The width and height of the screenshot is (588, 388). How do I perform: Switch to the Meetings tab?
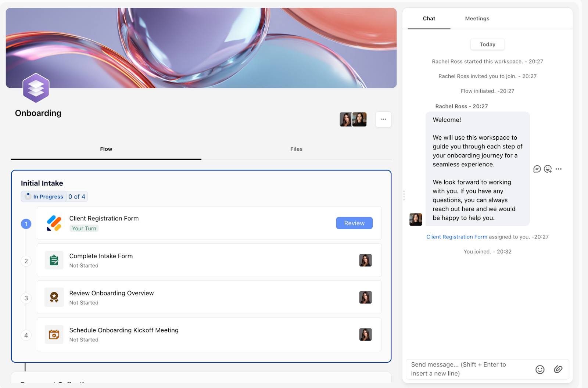pos(477,18)
